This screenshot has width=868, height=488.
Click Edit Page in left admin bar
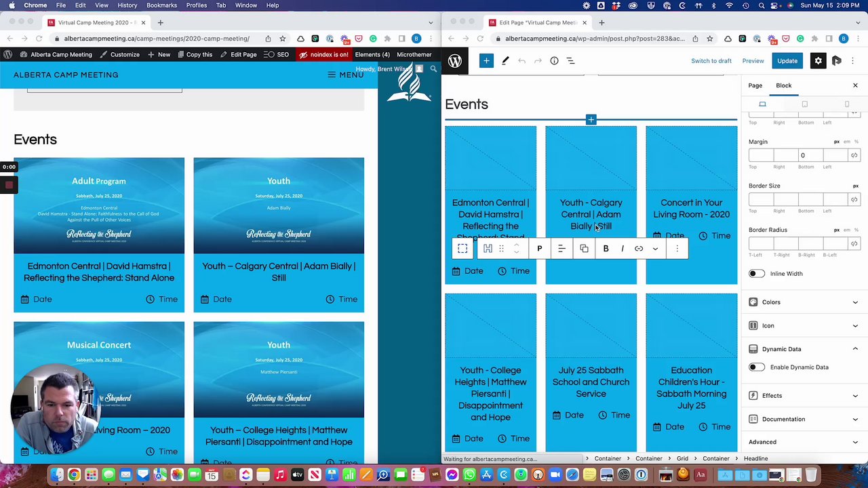(238, 54)
